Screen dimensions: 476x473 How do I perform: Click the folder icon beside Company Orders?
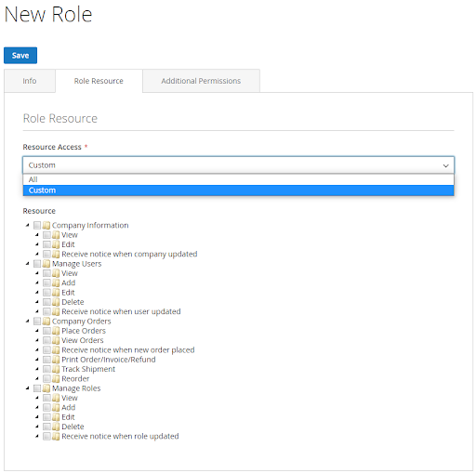click(x=46, y=322)
